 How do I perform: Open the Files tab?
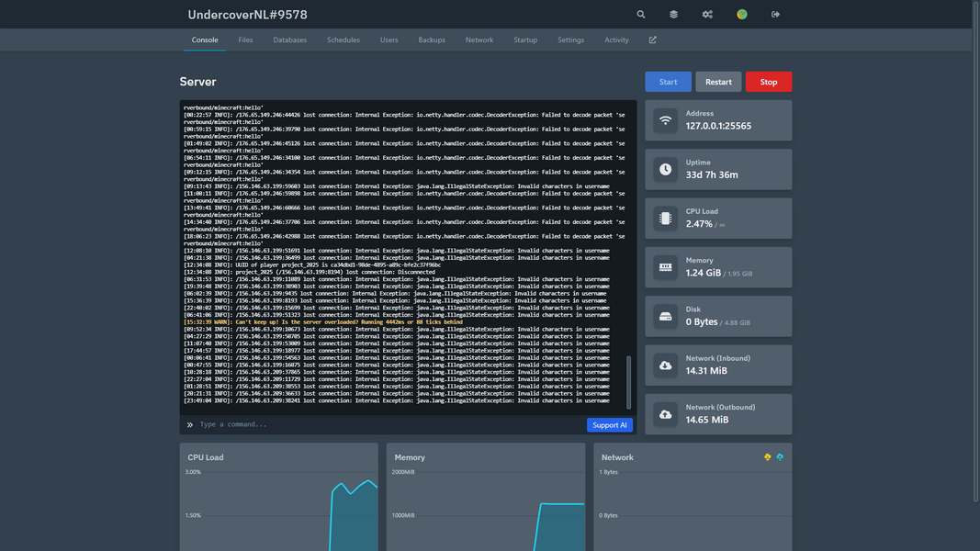(x=245, y=40)
